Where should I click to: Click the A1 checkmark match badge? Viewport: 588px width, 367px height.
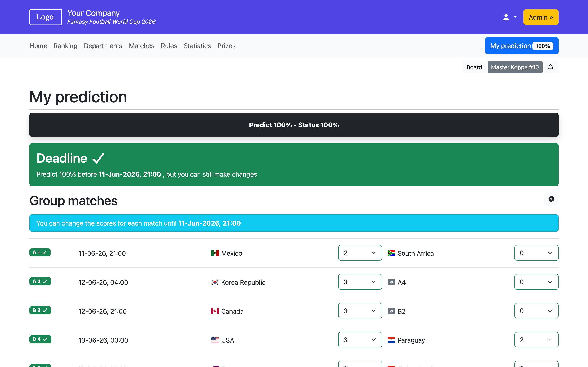pos(40,252)
